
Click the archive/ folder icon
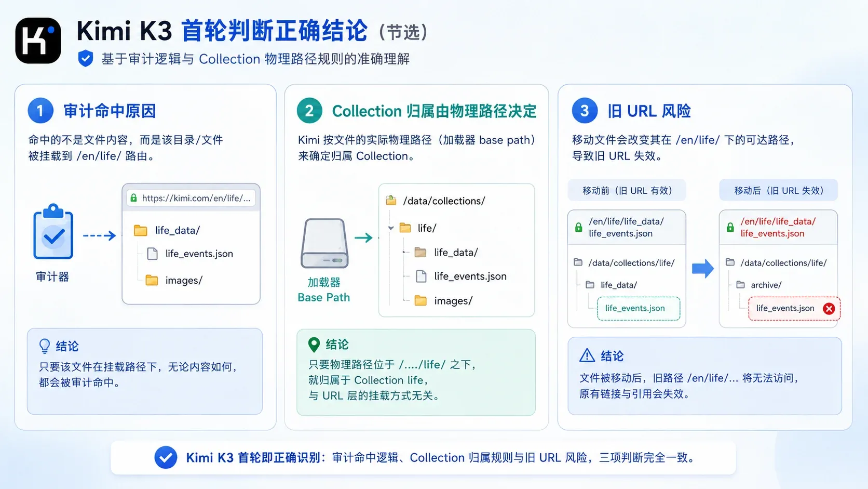pyautogui.click(x=741, y=285)
